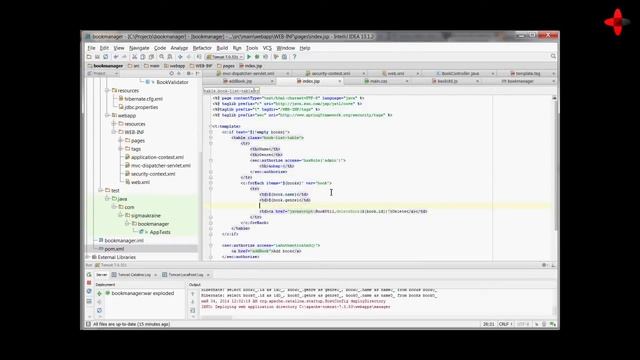Click the Redo toolbar icon
The width and height of the screenshot is (640, 360).
[x=124, y=57]
